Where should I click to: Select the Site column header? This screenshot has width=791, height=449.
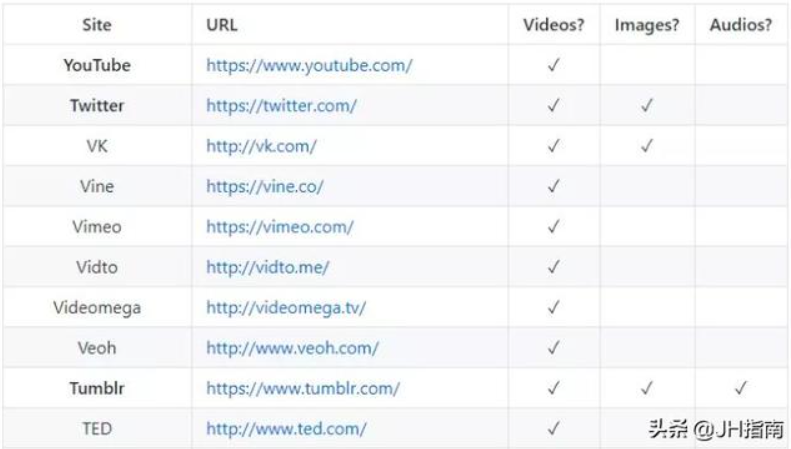pyautogui.click(x=97, y=25)
